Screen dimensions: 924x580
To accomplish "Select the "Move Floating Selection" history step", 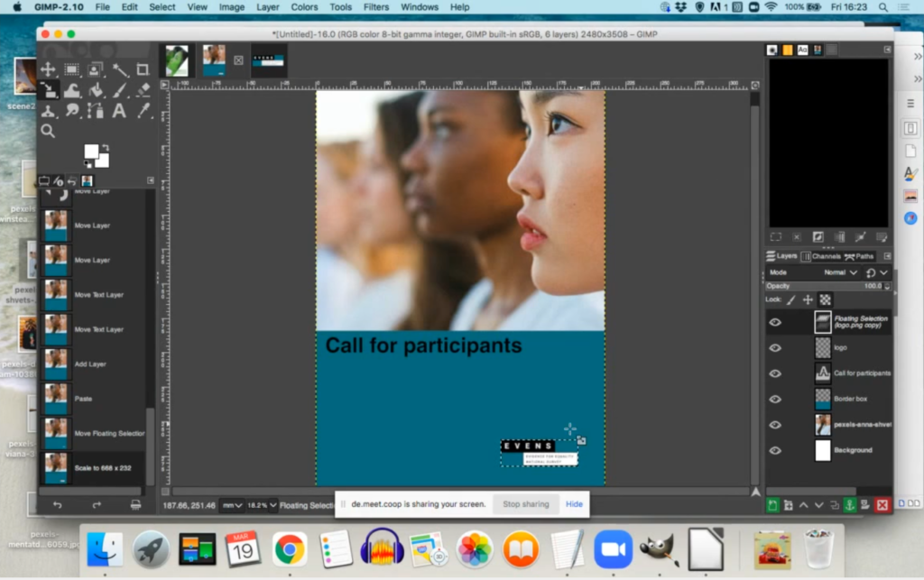I will click(93, 433).
